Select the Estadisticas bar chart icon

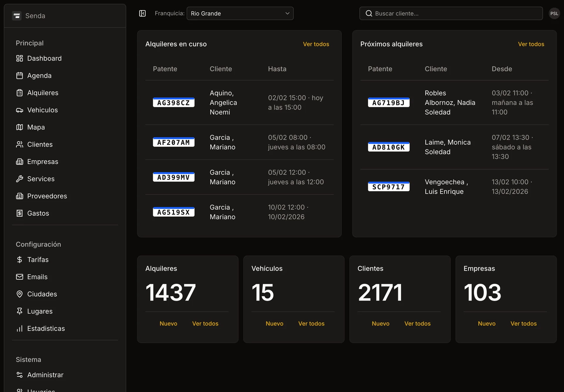click(x=20, y=328)
